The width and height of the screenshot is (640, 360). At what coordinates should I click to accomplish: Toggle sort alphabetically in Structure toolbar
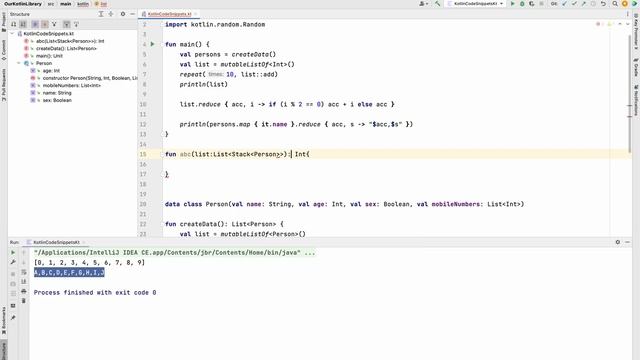tap(23, 24)
